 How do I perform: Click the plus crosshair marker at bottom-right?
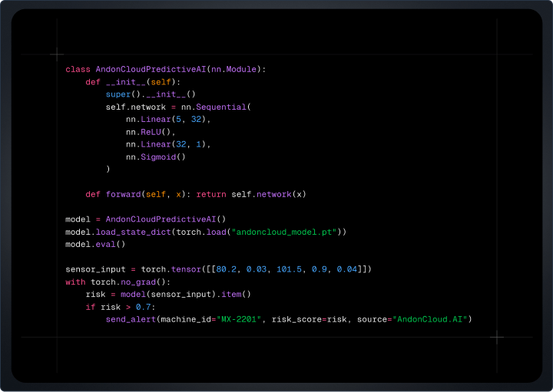coord(497,337)
